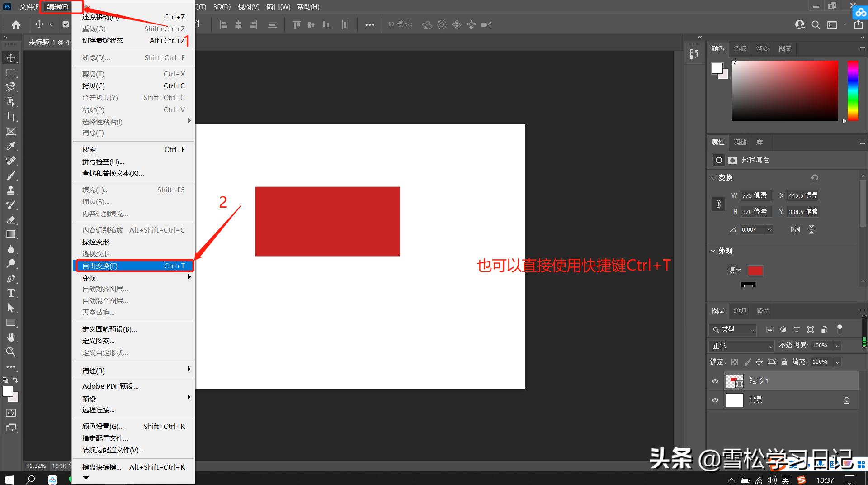Hide the 背景 layer visibility

pos(715,400)
